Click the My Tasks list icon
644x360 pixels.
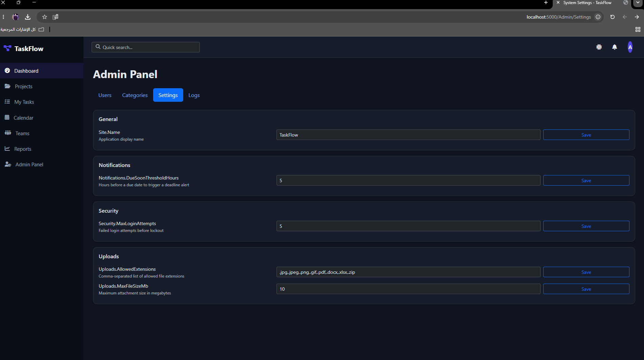(x=7, y=102)
